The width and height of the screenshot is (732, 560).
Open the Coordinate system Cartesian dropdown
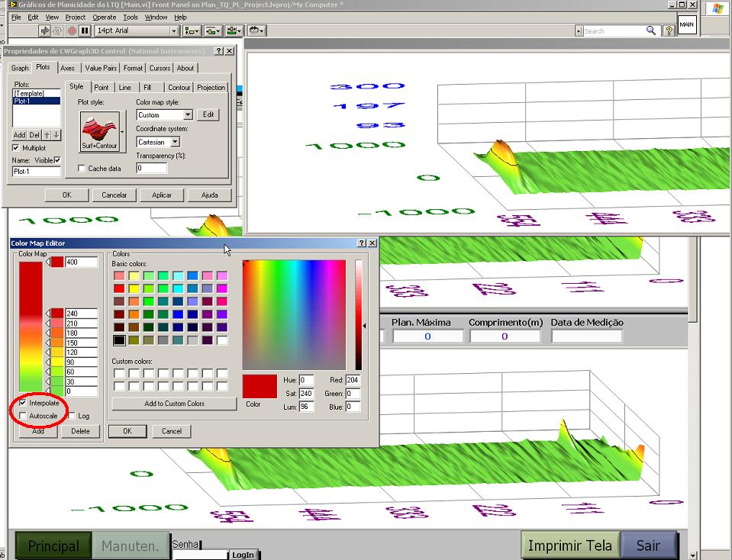pos(175,142)
